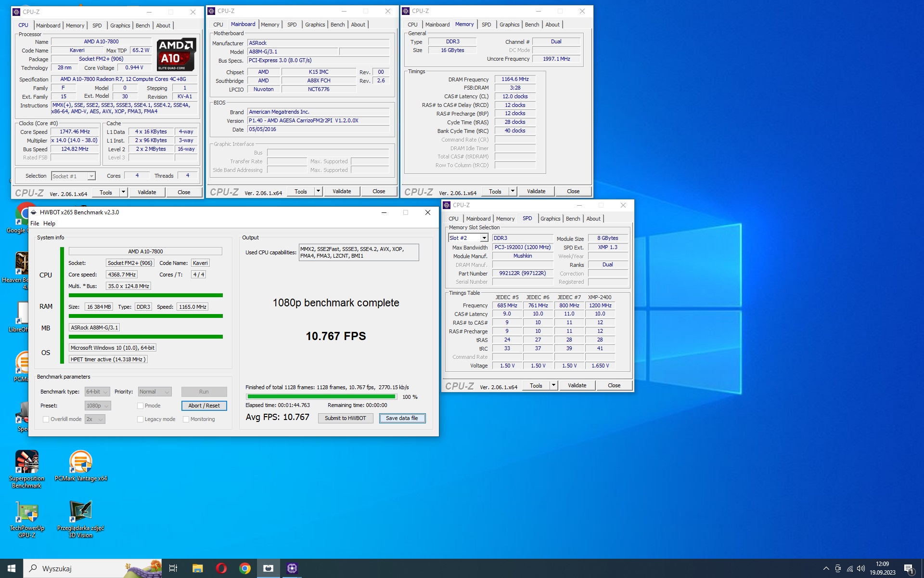The height and width of the screenshot is (578, 924).
Task: Open the Priority Normal dropdown
Action: point(154,392)
